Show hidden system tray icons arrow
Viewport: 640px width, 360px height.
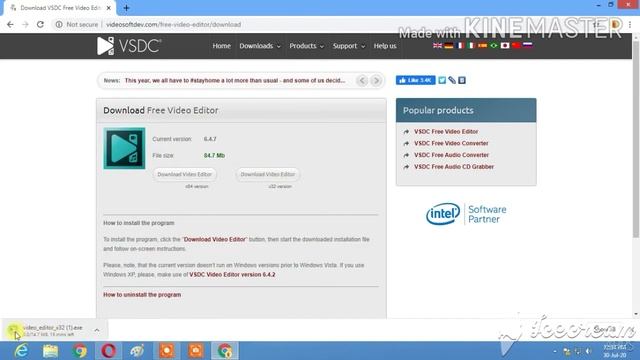[x=555, y=351]
